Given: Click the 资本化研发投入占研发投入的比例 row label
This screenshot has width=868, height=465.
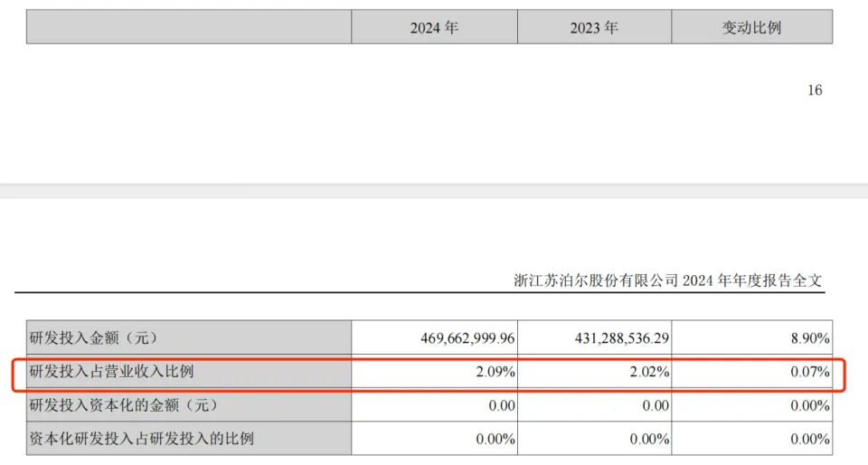Looking at the screenshot, I should click(x=141, y=439).
